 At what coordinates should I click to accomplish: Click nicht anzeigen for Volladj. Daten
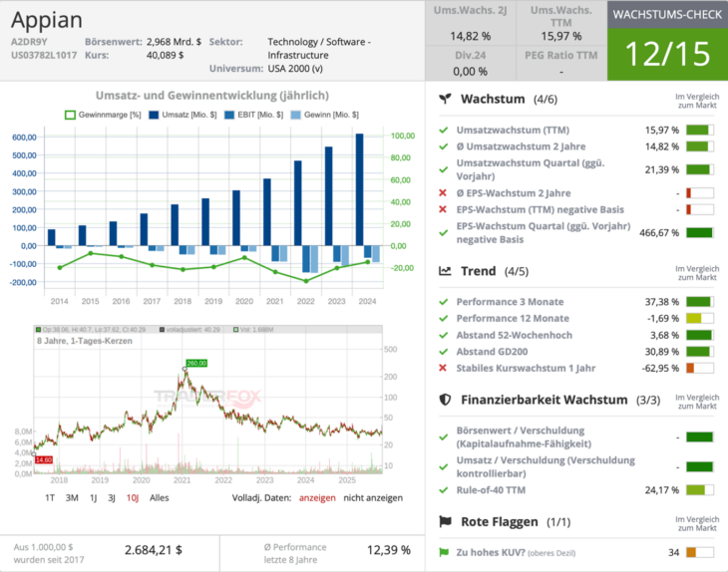point(374,497)
